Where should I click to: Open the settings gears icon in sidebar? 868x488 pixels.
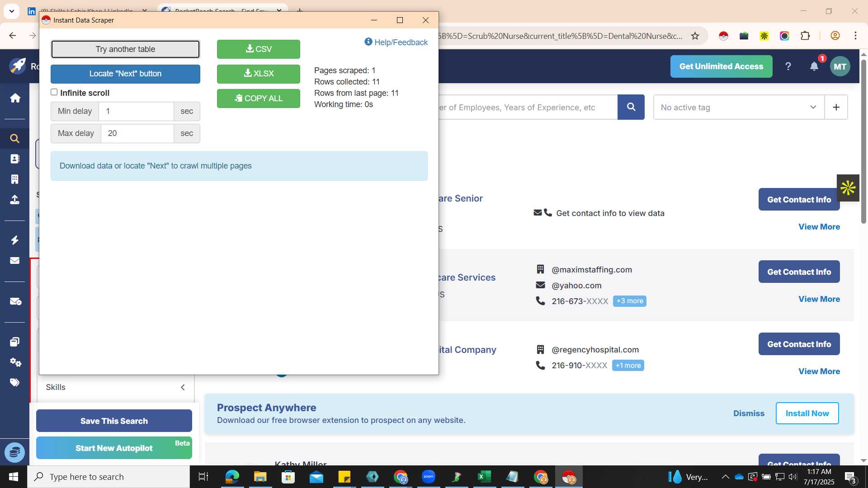click(x=15, y=362)
